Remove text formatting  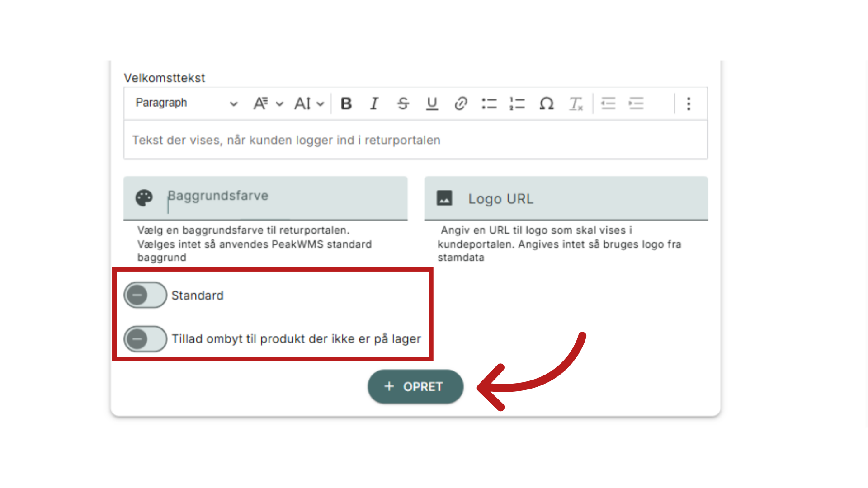576,103
